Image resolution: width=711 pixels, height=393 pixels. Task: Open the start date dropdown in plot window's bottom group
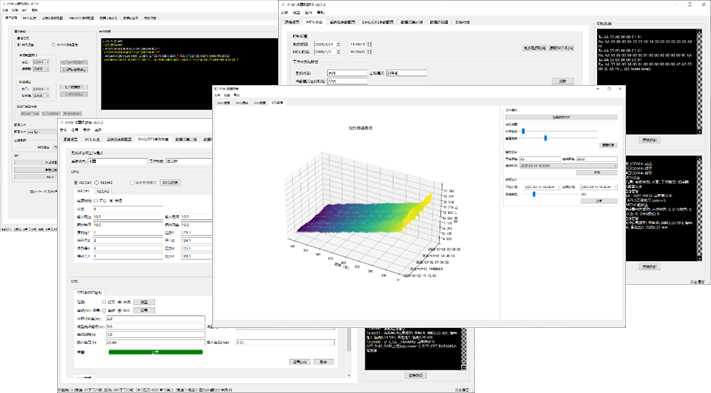click(x=542, y=187)
